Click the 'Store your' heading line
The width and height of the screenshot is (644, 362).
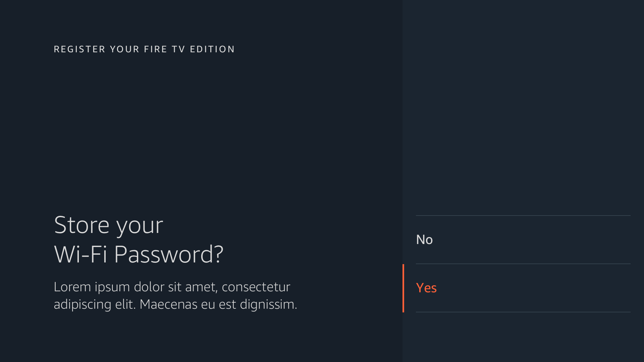[108, 225]
